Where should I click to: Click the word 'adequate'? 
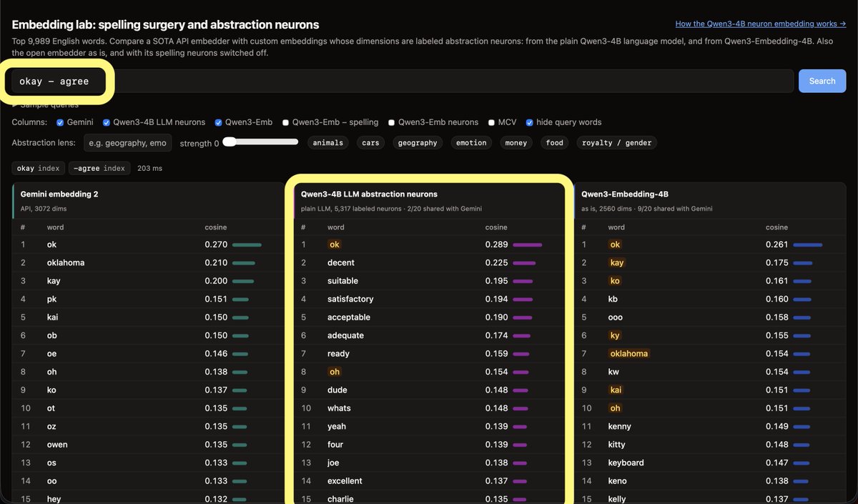pyautogui.click(x=345, y=335)
